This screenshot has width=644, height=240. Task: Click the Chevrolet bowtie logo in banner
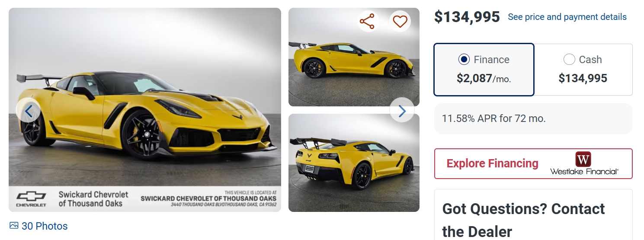(x=31, y=198)
